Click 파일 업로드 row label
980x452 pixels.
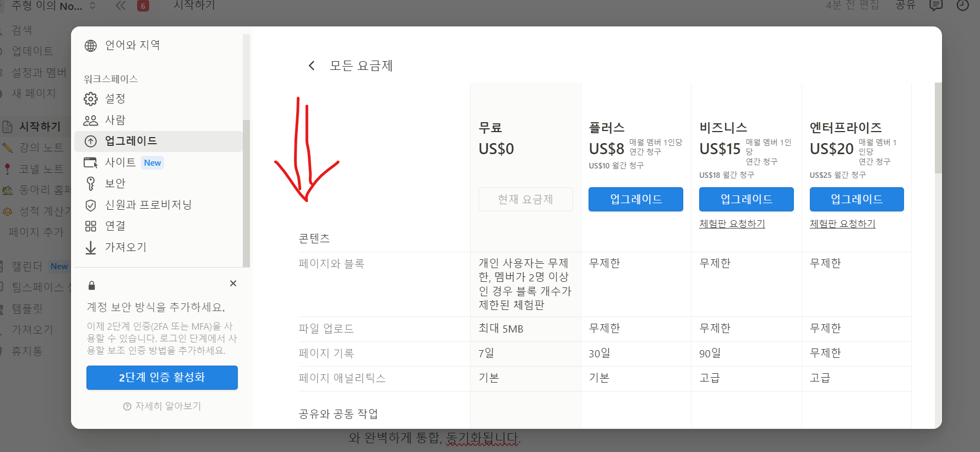click(x=326, y=329)
